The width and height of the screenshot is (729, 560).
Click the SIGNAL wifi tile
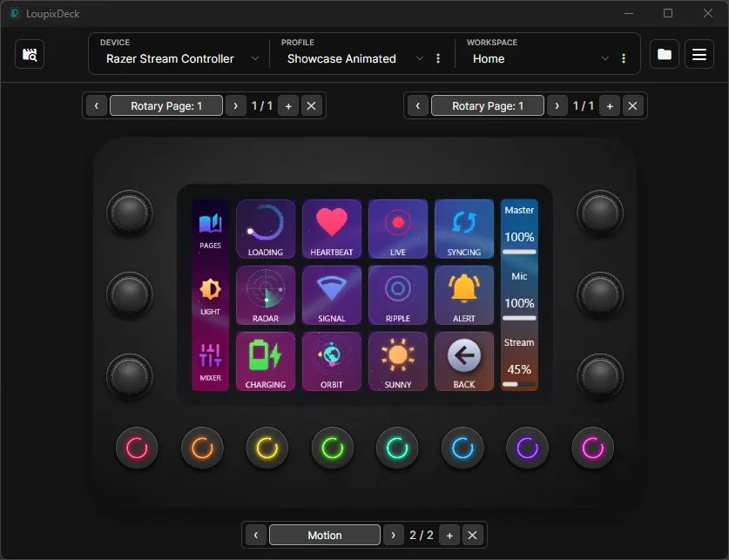tap(332, 295)
